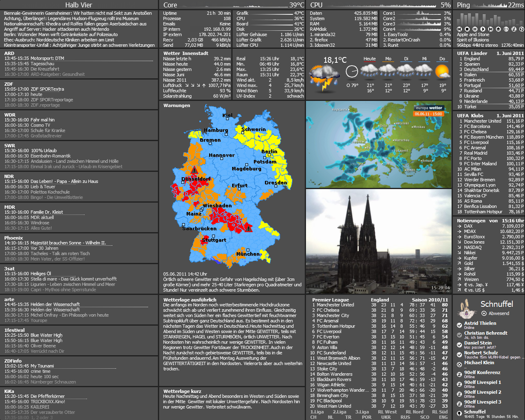Select Heute forecast rain icon
Image resolution: width=525 pixels, height=420 pixels.
(370, 70)
